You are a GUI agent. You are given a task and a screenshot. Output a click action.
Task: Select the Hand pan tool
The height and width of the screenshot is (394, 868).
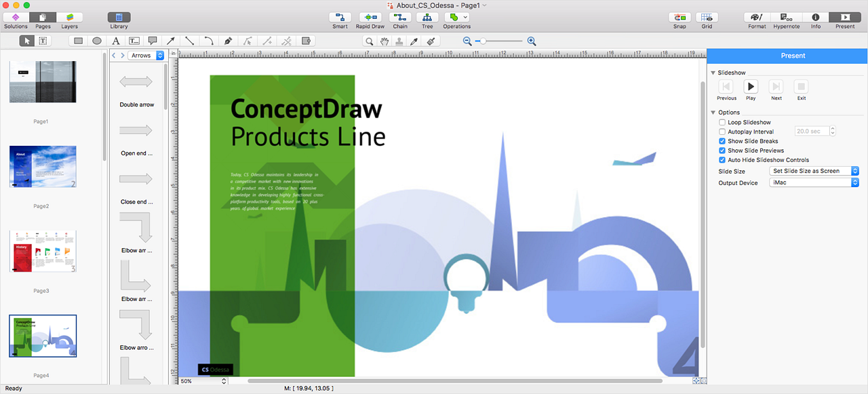[384, 41]
